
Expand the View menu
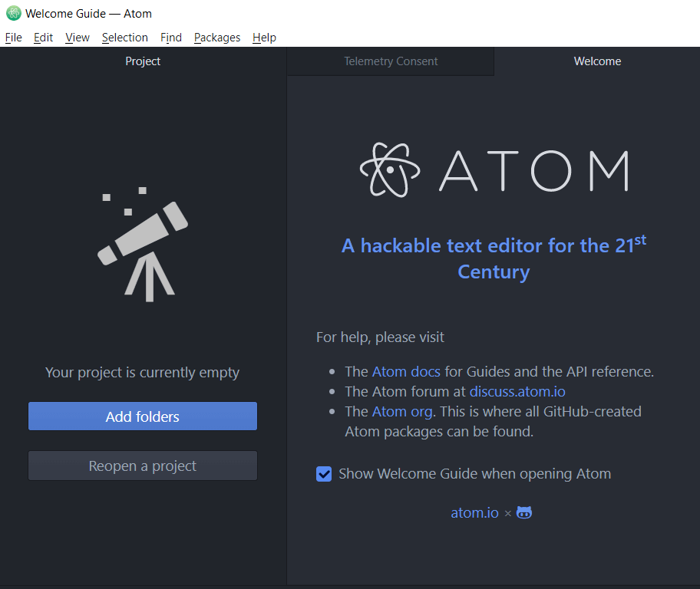[78, 38]
